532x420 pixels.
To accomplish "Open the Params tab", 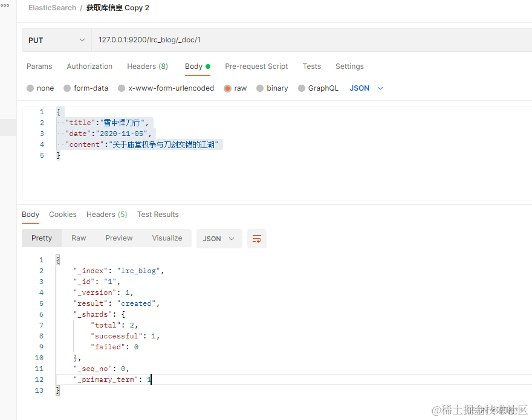I will click(x=39, y=66).
